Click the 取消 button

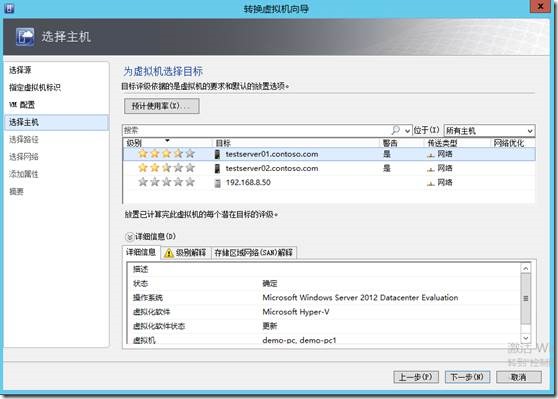(x=519, y=377)
